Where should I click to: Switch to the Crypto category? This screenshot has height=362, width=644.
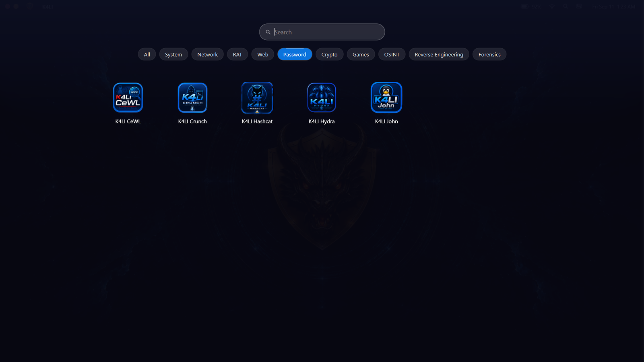pos(329,54)
